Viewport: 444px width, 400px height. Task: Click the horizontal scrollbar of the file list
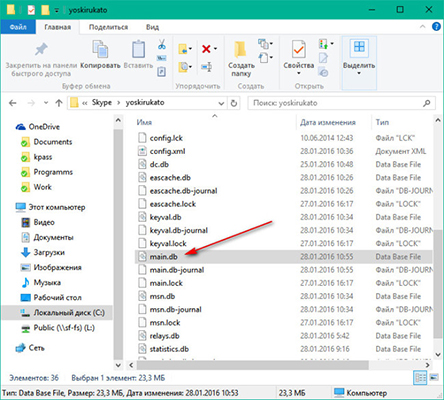253,365
